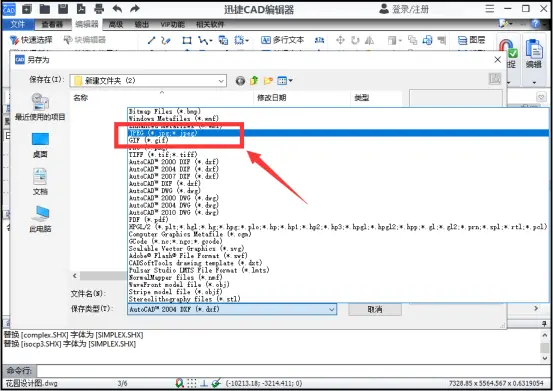Click the save floppy disk icon
553x391 pixels.
point(63,9)
